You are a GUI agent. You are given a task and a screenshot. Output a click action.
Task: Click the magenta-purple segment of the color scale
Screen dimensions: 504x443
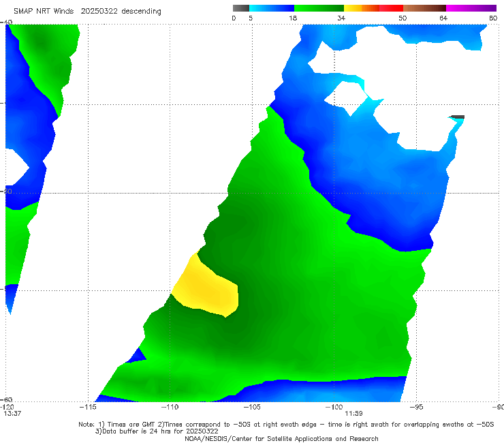tap(471, 8)
